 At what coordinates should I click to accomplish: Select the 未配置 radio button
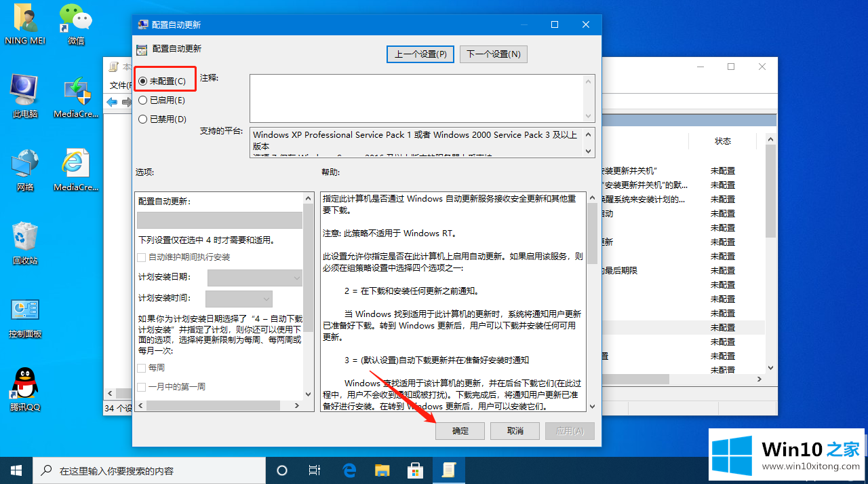142,81
